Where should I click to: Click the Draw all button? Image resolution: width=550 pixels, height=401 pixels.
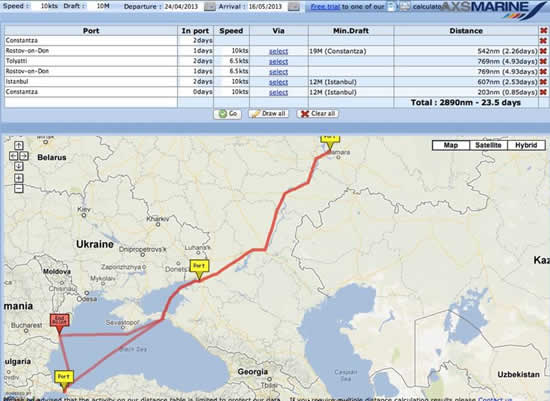(268, 114)
